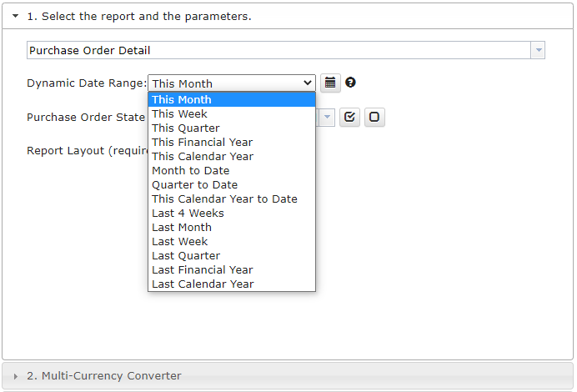Choose Last Financial Year option

[232, 269]
